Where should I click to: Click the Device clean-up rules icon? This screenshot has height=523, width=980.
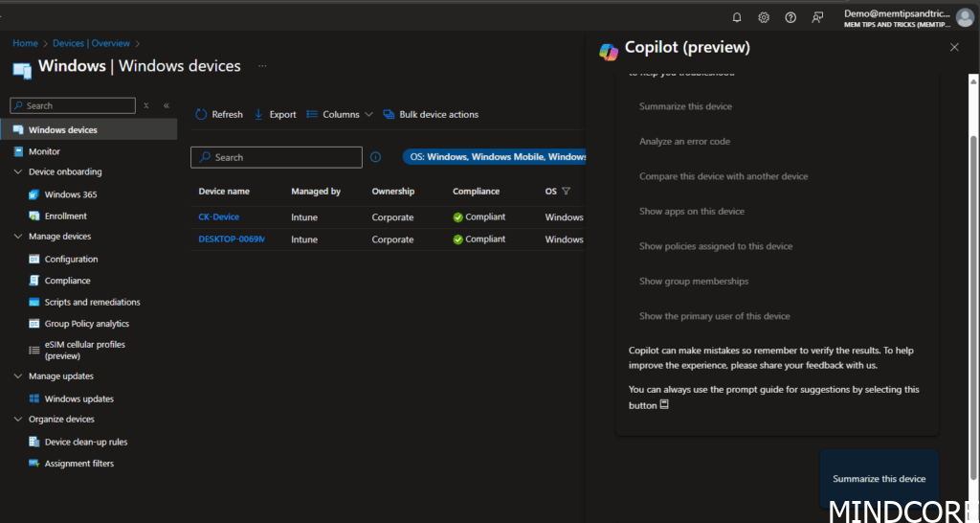[x=34, y=442]
